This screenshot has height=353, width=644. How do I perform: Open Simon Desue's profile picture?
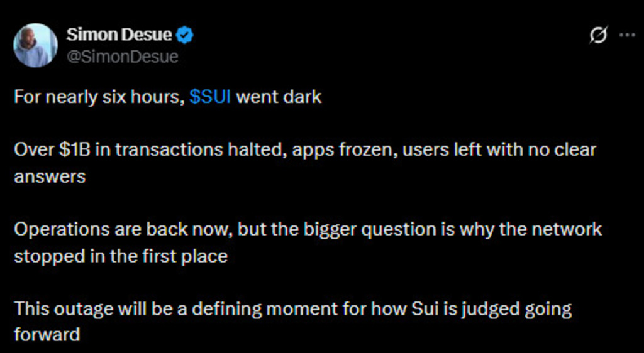pyautogui.click(x=36, y=45)
